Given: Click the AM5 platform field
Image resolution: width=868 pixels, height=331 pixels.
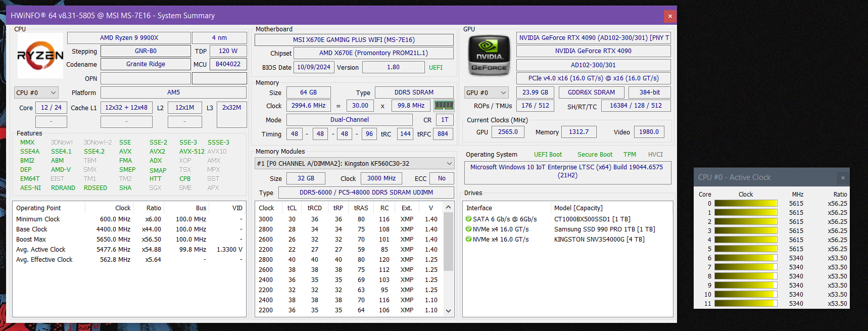Looking at the screenshot, I should coord(173,92).
